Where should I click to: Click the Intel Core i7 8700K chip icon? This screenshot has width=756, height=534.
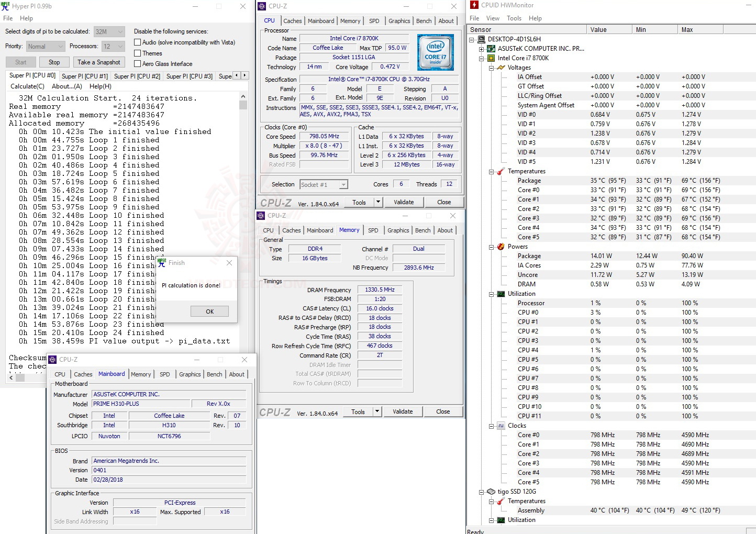tap(491, 58)
